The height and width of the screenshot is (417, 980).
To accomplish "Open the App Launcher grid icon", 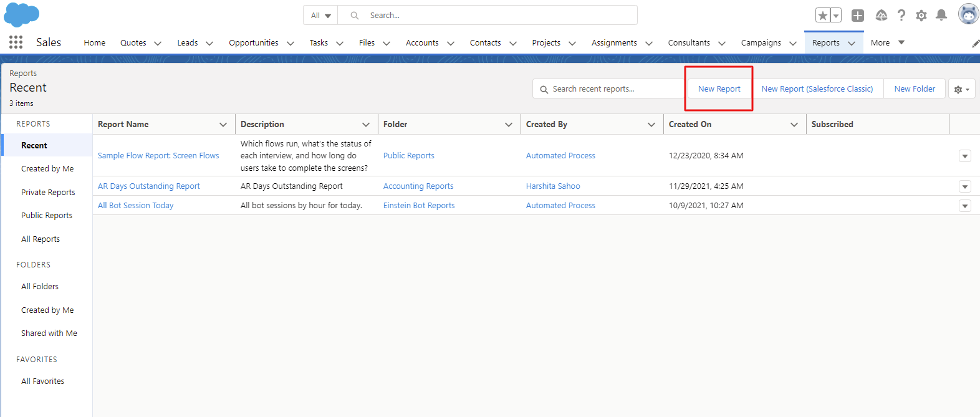I will tap(16, 42).
